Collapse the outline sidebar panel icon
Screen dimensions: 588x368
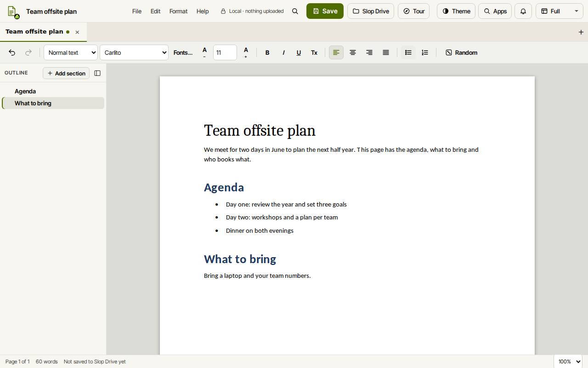tap(97, 73)
